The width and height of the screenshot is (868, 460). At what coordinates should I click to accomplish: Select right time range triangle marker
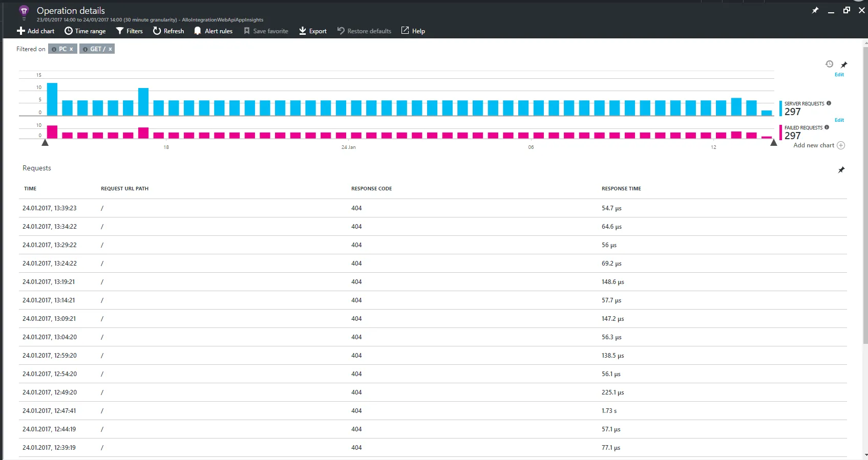pyautogui.click(x=774, y=143)
